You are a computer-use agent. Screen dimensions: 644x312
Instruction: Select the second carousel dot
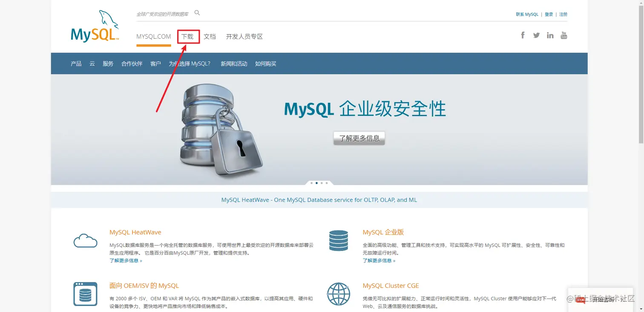[316, 183]
